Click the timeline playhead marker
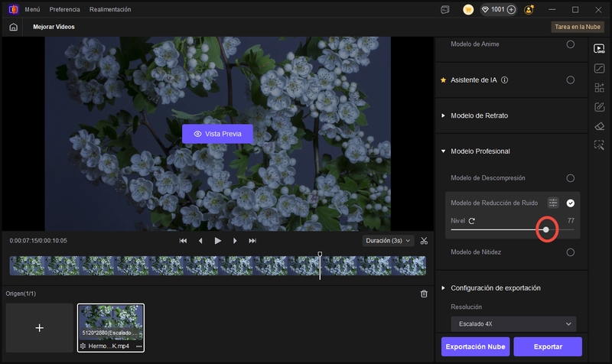 tap(320, 255)
